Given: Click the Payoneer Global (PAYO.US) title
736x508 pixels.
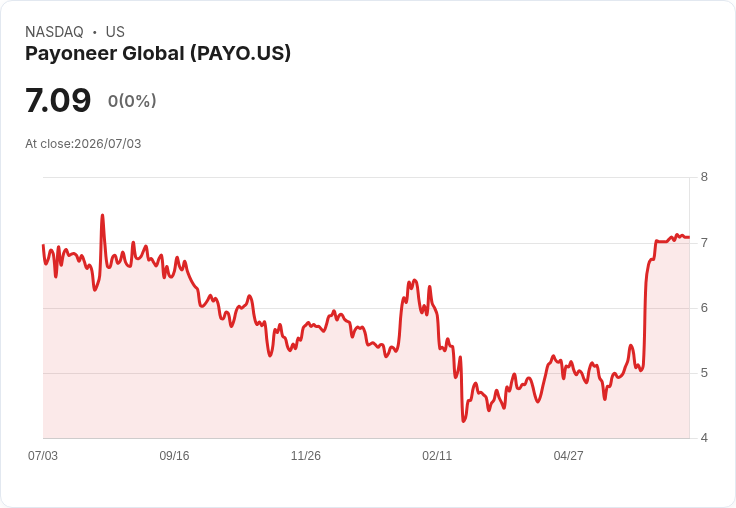Looking at the screenshot, I should point(158,54).
